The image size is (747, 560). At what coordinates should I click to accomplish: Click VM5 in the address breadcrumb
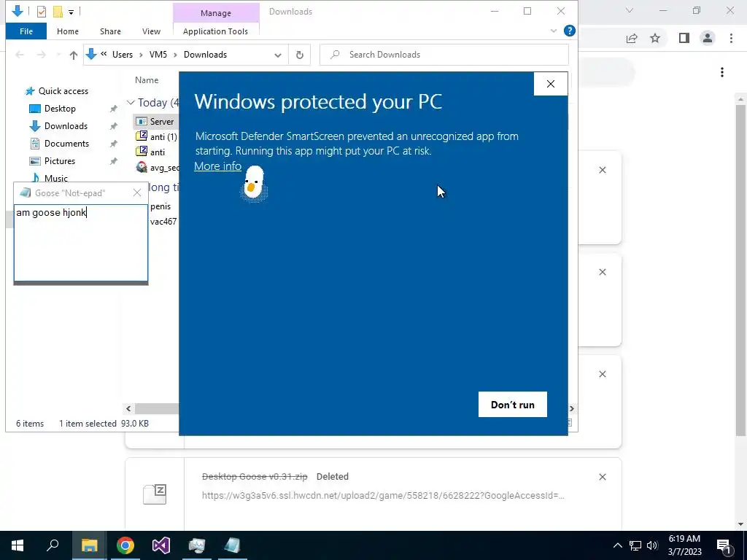(x=158, y=55)
